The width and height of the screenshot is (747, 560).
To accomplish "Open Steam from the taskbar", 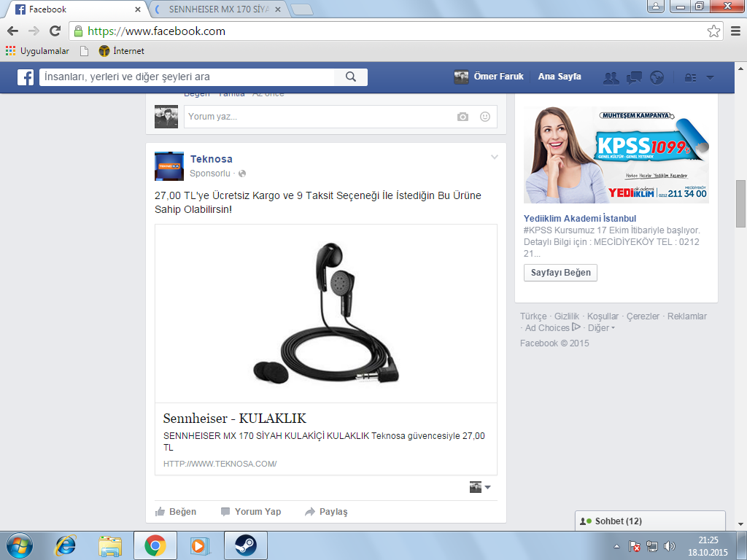I will pyautogui.click(x=245, y=545).
